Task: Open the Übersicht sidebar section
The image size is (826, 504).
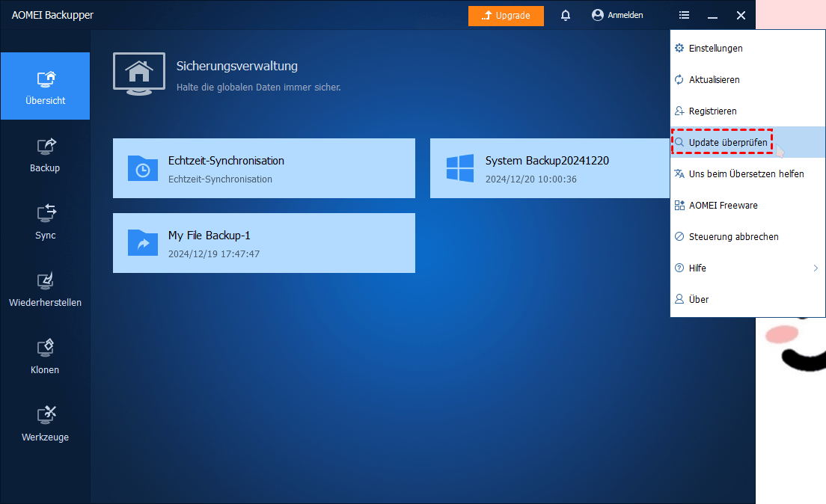Action: point(46,86)
